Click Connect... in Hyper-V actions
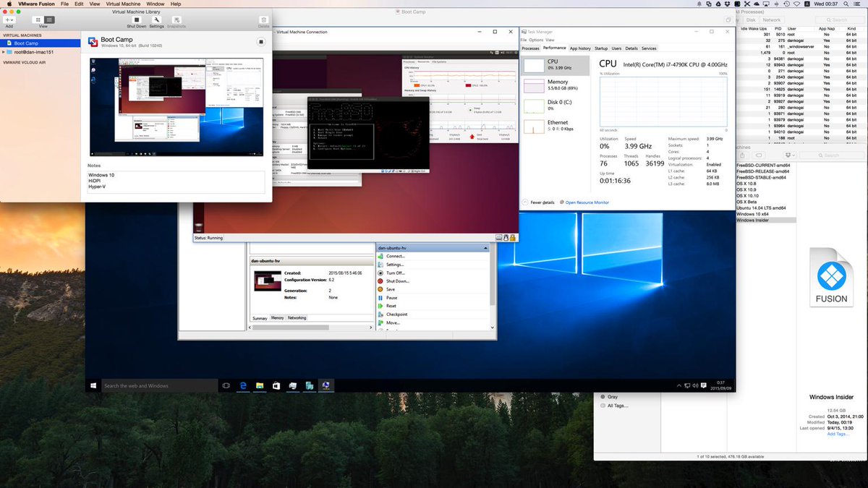This screenshot has width=868, height=488. 395,256
